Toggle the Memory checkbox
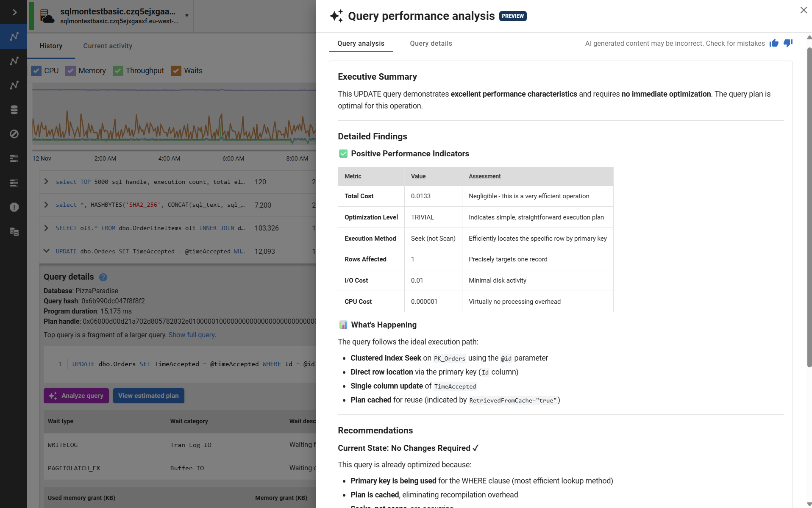The height and width of the screenshot is (508, 812). (x=70, y=71)
